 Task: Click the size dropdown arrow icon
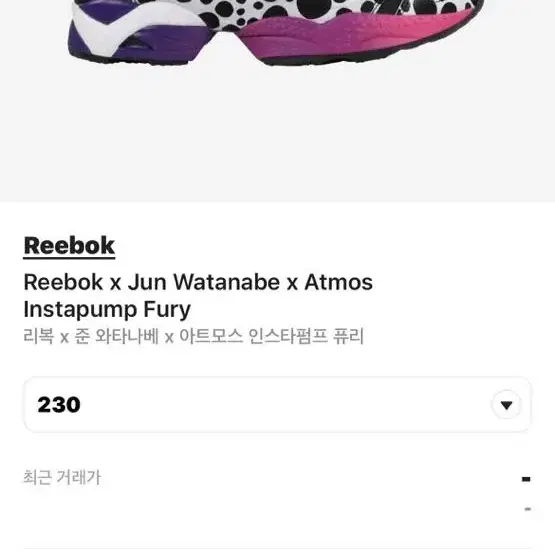(x=507, y=405)
